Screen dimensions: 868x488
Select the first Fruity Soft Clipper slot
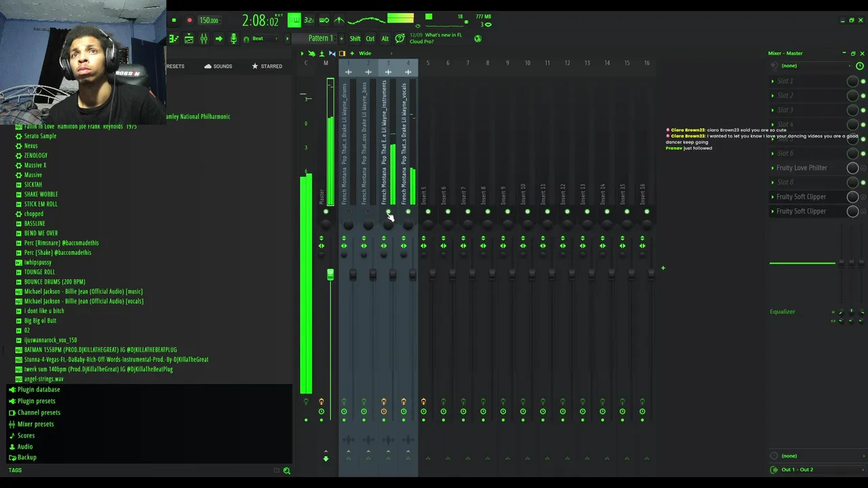pos(801,197)
